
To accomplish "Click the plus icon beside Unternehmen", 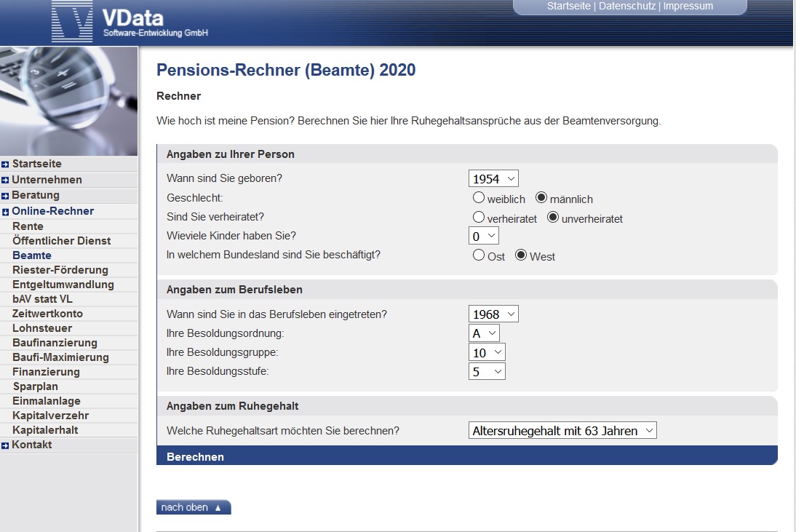I will tap(5, 180).
